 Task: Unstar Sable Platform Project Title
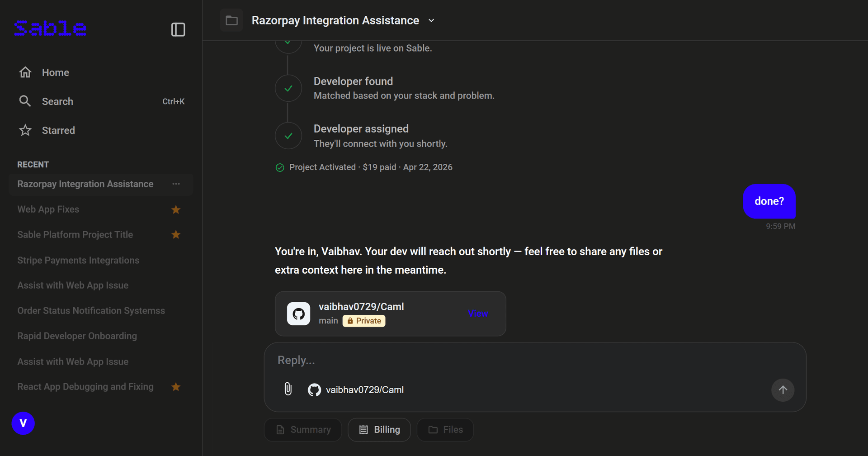[176, 235]
